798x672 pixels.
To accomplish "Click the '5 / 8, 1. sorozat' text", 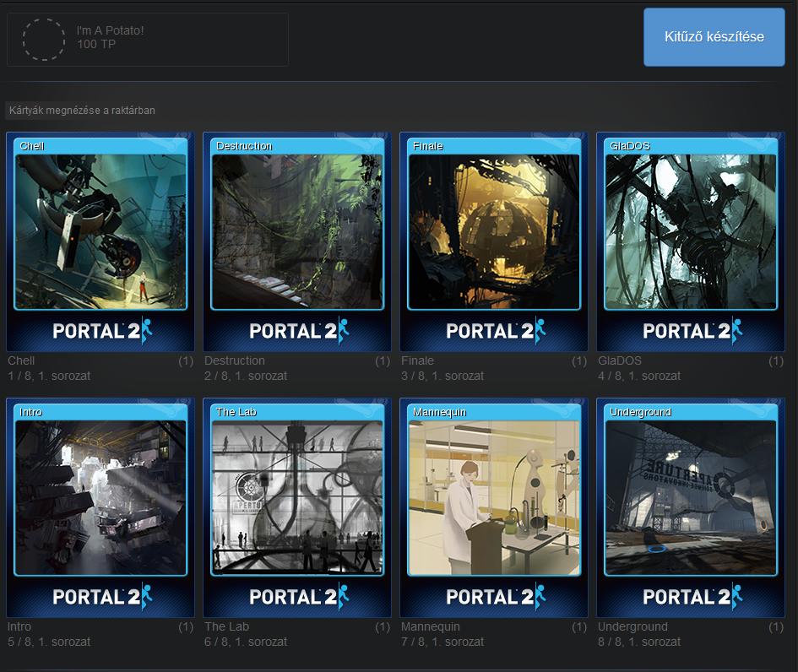I will (x=49, y=642).
